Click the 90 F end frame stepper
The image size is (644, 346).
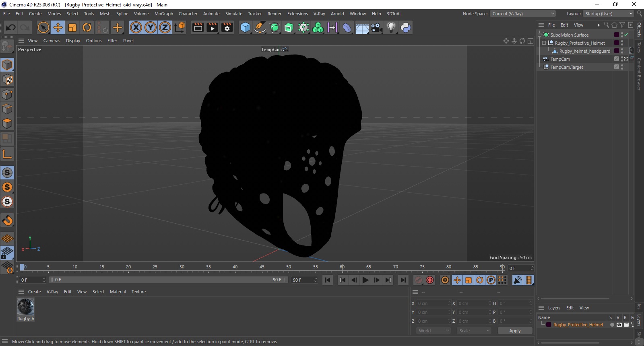point(316,280)
